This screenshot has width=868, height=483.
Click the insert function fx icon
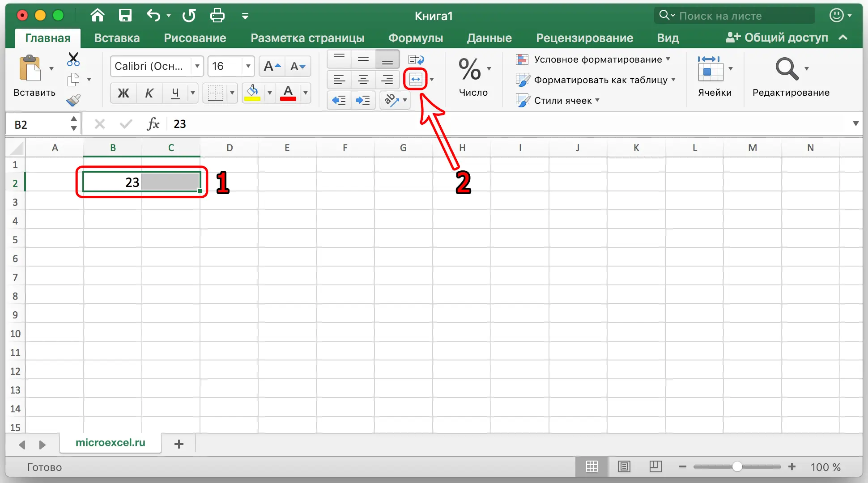click(153, 124)
